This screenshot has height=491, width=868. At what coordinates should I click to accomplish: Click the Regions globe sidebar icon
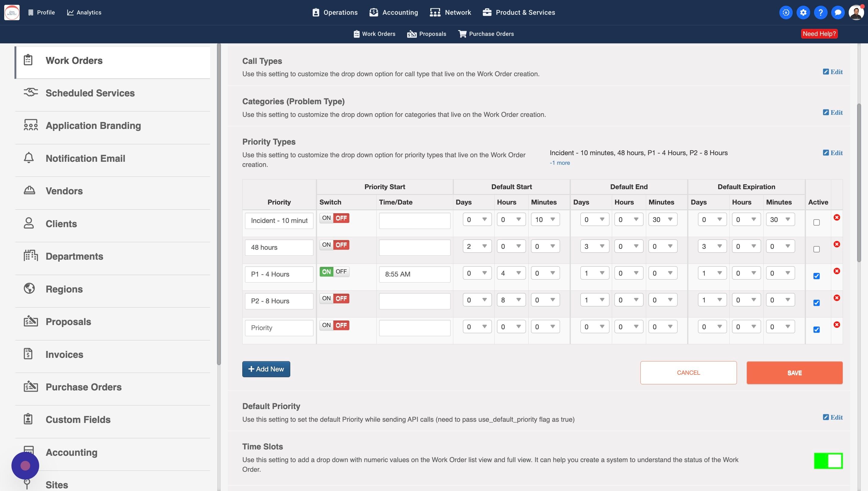click(29, 289)
